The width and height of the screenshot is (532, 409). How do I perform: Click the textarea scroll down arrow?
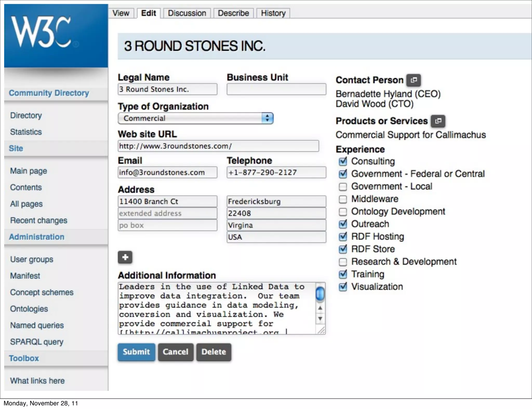[320, 318]
